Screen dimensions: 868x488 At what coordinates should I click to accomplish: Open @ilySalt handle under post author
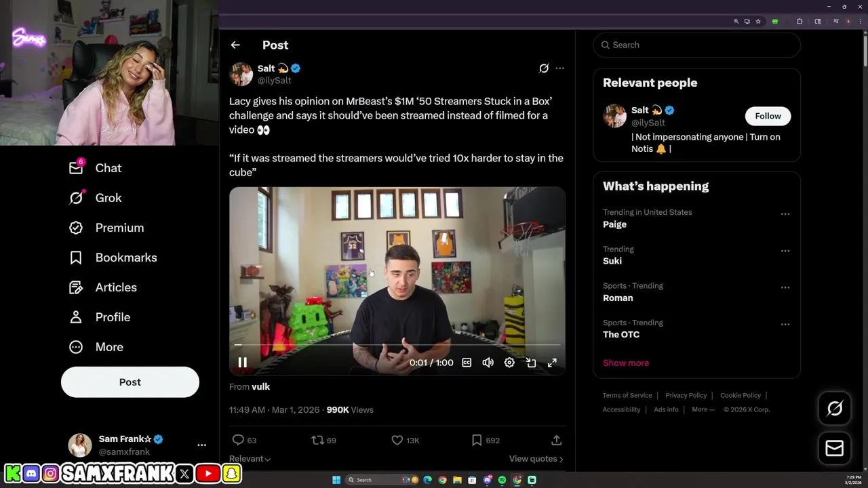(x=274, y=80)
